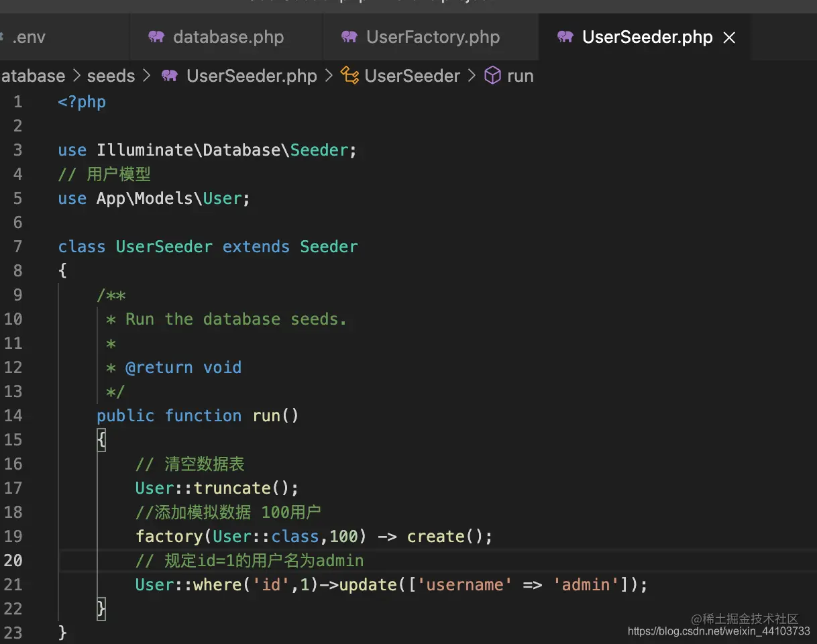Click the elephant icon on UserSeeder.php tab
The image size is (817, 644).
pyautogui.click(x=566, y=37)
